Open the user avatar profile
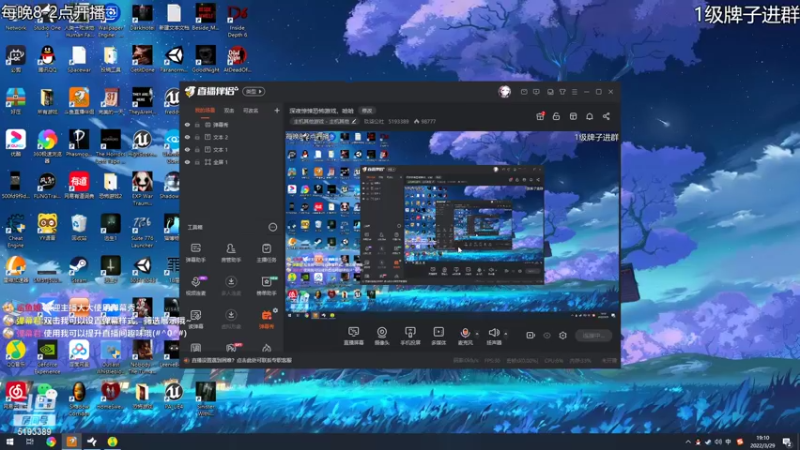The width and height of the screenshot is (800, 450). [504, 92]
